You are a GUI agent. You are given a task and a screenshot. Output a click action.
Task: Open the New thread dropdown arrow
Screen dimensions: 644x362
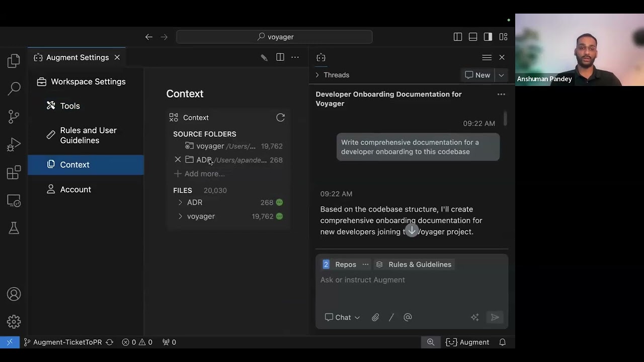click(501, 75)
